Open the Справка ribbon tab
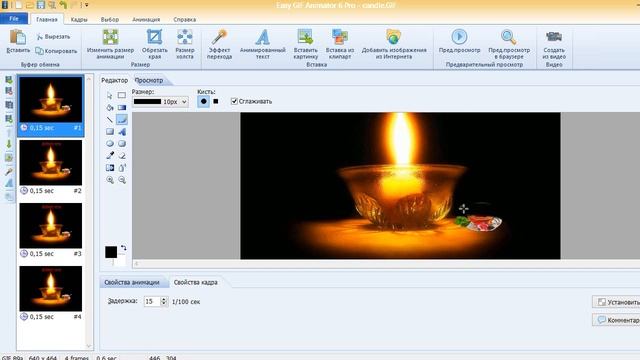The image size is (640, 360). click(184, 19)
